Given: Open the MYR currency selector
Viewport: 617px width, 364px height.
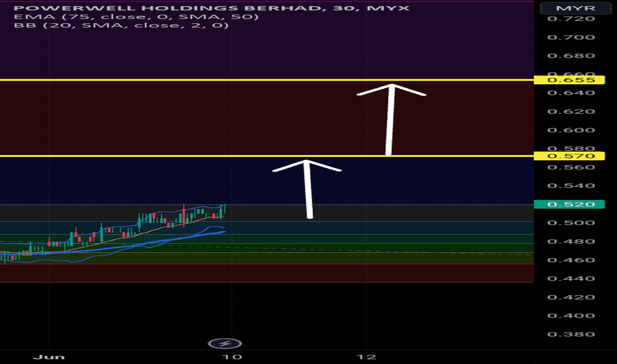Looking at the screenshot, I should [x=575, y=8].
